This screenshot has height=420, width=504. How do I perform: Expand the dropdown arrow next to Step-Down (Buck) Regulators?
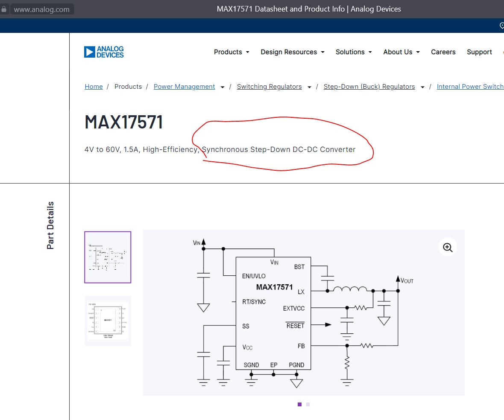422,87
